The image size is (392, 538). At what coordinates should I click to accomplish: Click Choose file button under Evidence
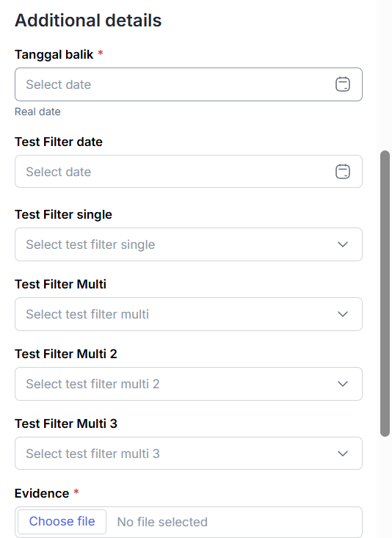[62, 522]
